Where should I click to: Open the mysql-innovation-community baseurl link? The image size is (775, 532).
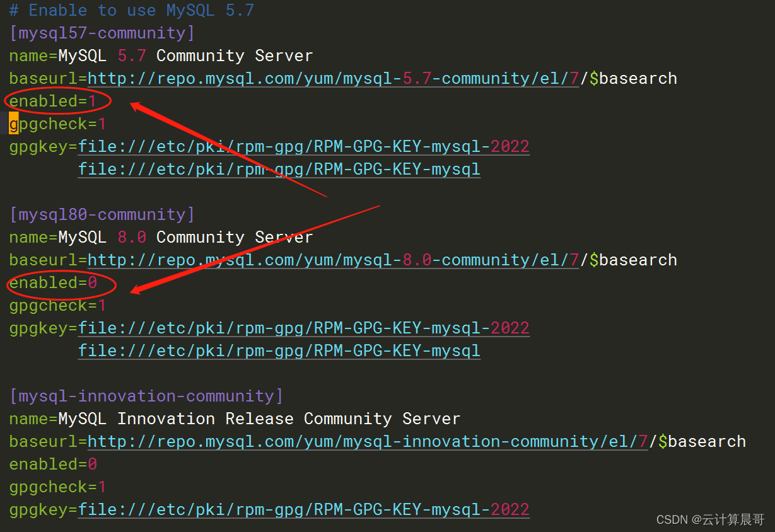368,441
